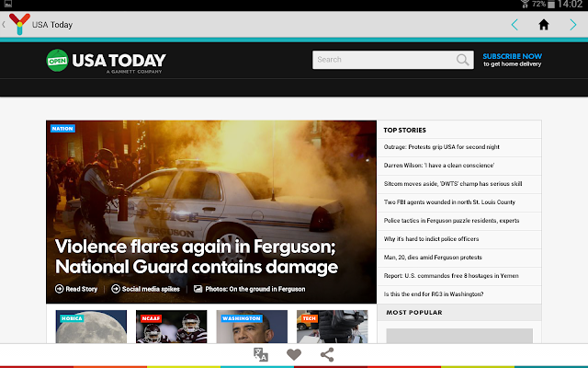Click the USA Today logo
This screenshot has width=588, height=368.
coord(107,61)
